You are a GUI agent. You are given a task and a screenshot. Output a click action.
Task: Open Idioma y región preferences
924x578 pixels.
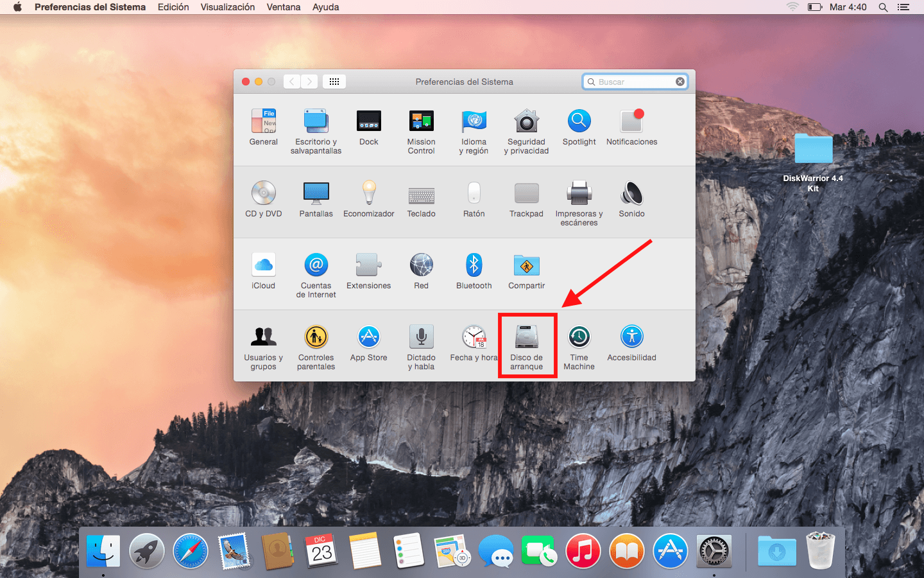click(474, 132)
